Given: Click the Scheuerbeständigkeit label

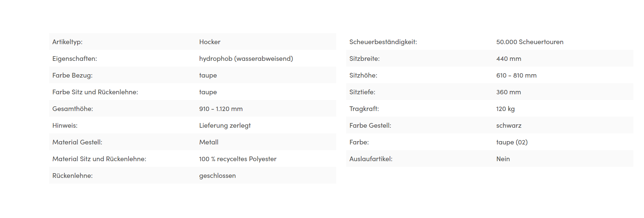Looking at the screenshot, I should pyautogui.click(x=383, y=42).
